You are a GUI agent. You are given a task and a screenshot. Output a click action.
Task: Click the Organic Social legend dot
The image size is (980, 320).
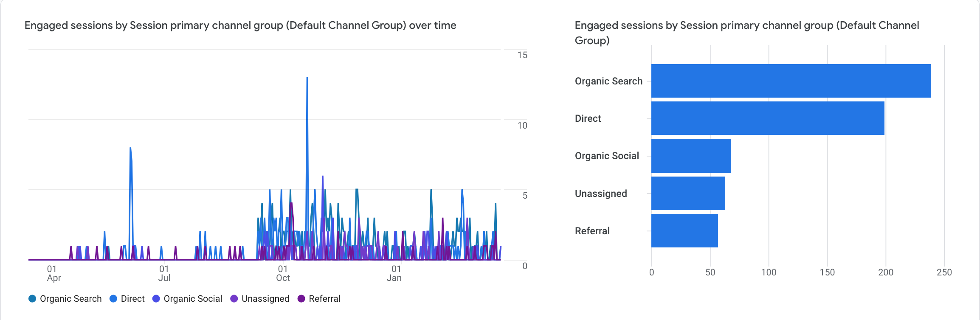click(x=156, y=299)
